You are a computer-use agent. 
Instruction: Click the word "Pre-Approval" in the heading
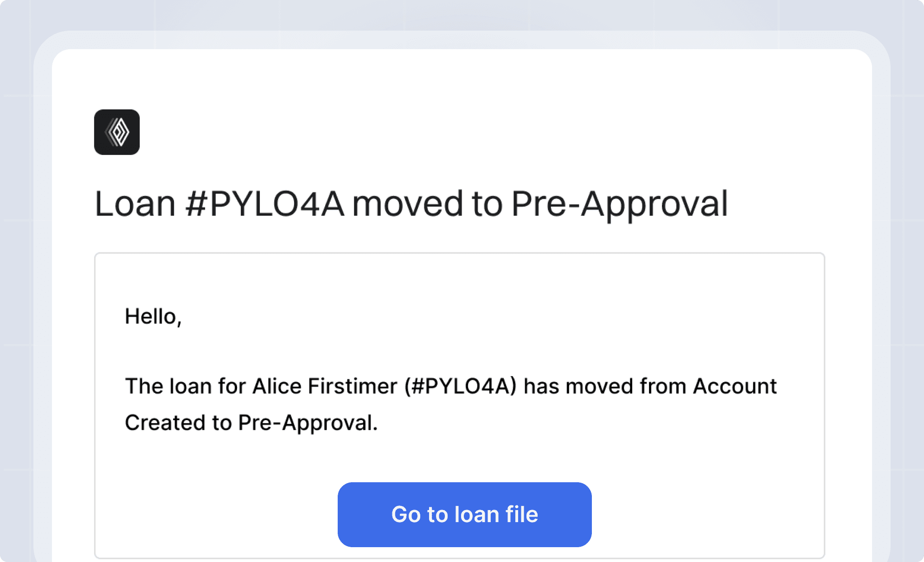click(x=619, y=204)
